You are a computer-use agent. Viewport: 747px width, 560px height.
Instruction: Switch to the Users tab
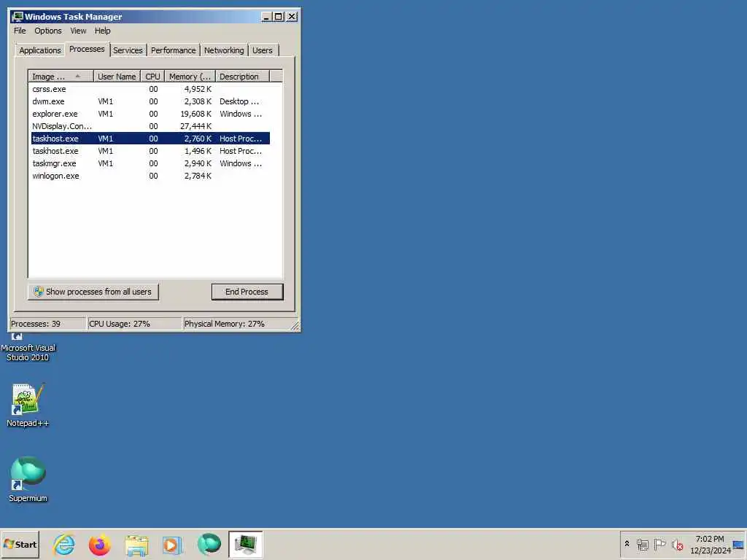263,50
